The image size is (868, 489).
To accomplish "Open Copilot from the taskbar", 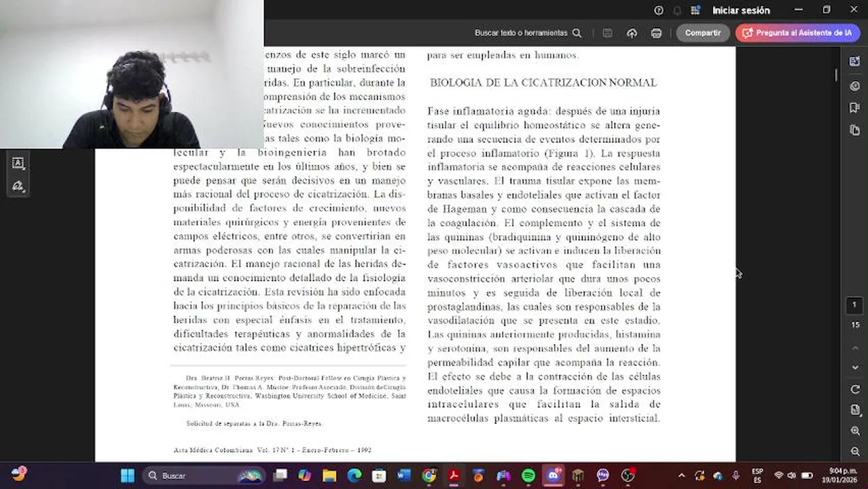I will click(304, 475).
